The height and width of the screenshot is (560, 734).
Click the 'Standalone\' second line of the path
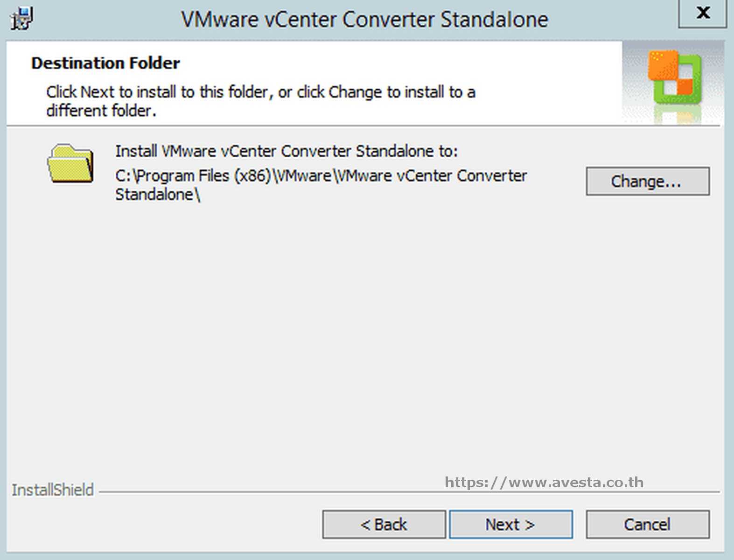[157, 195]
